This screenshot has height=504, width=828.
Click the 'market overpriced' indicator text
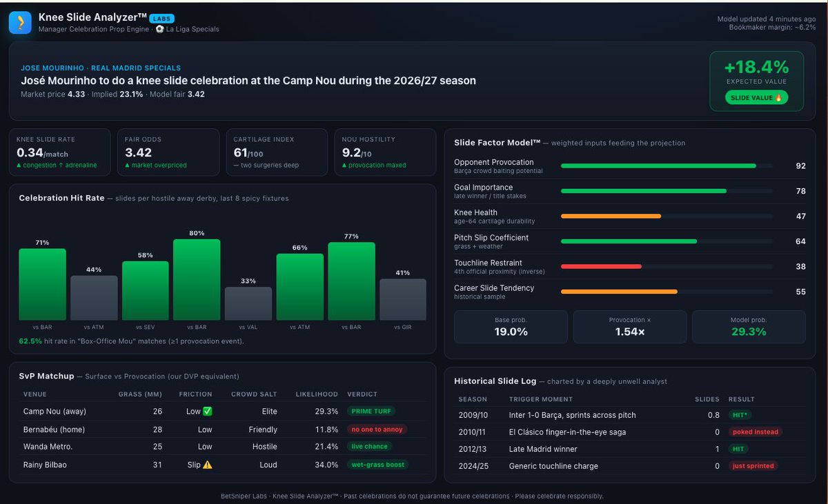pos(155,165)
